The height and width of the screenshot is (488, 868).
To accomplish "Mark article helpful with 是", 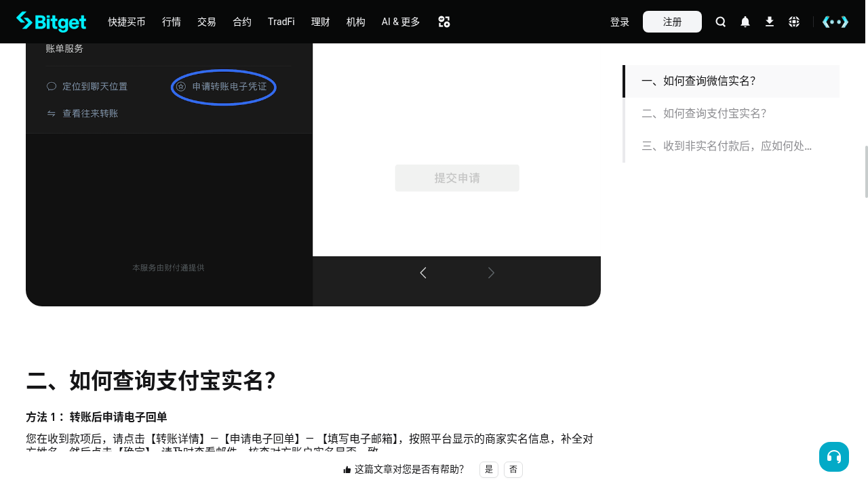I will (x=489, y=470).
